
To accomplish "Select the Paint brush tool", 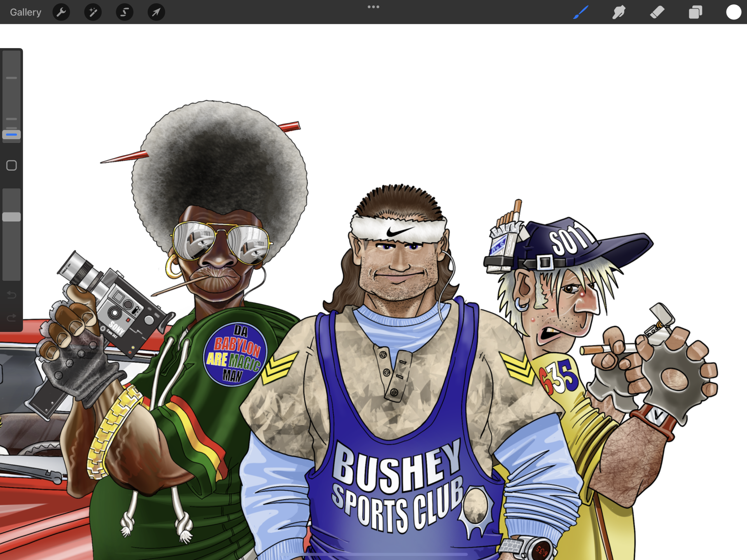I will point(580,12).
